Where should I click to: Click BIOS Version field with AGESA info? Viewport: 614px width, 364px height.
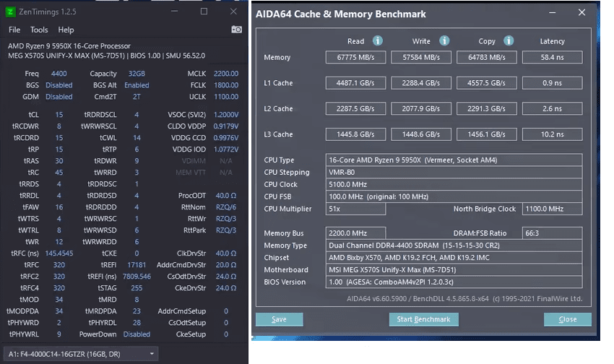click(454, 282)
